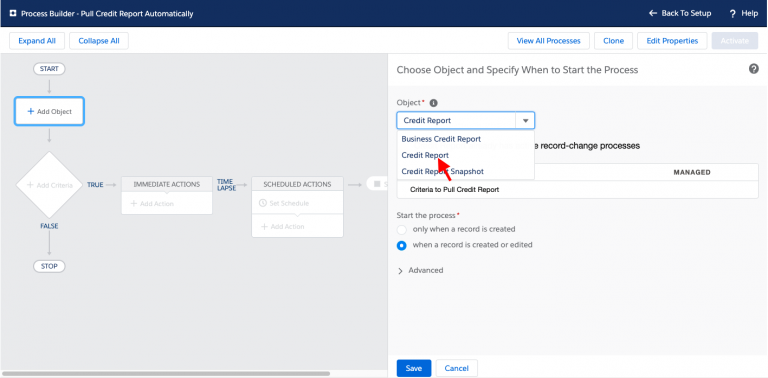Screen dimensions: 768x378
Task: Open Edit Properties
Action: 672,41
